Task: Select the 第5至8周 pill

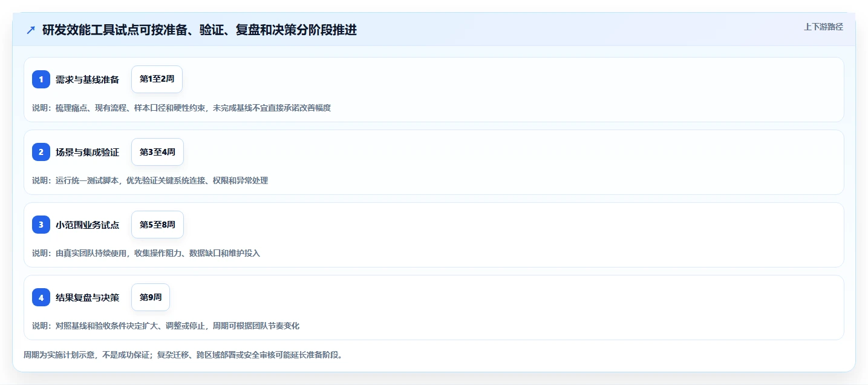Action: click(x=157, y=225)
